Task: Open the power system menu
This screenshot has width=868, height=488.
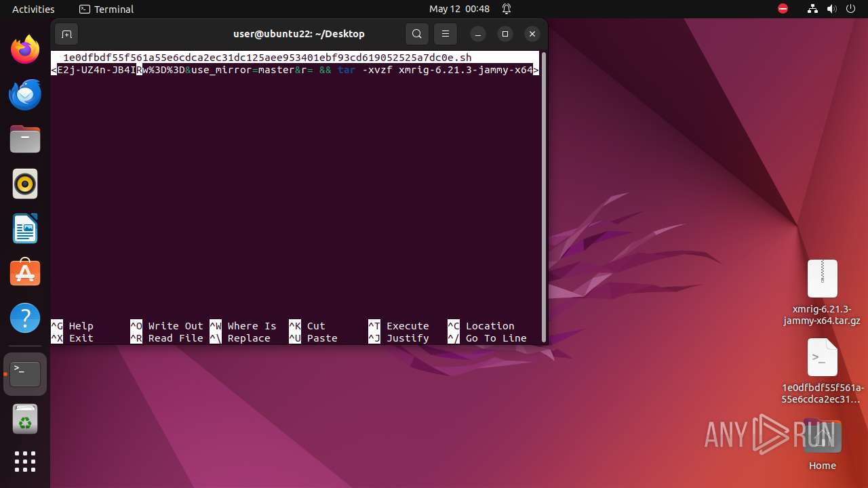Action: (851, 9)
